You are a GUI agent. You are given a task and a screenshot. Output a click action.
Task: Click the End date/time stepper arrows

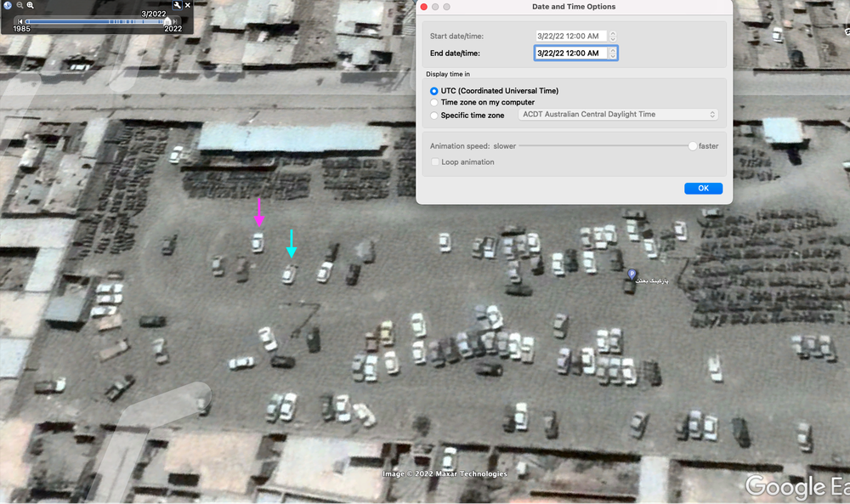613,53
